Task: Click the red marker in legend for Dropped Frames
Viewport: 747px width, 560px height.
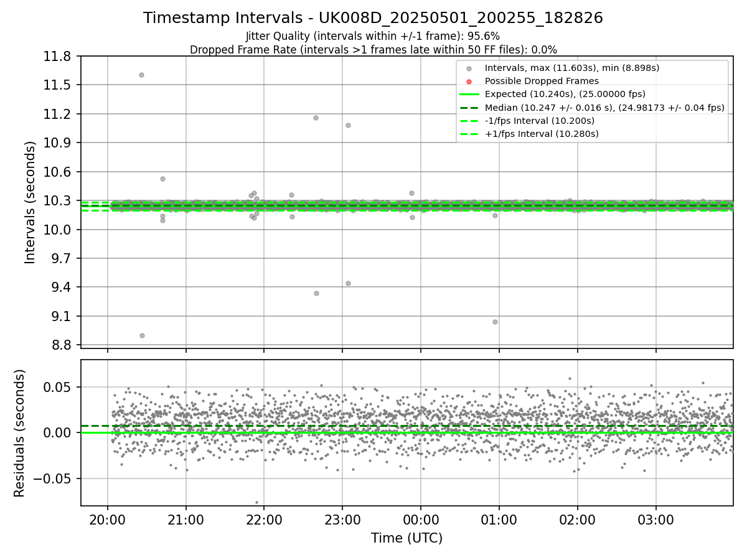Action: coord(469,81)
